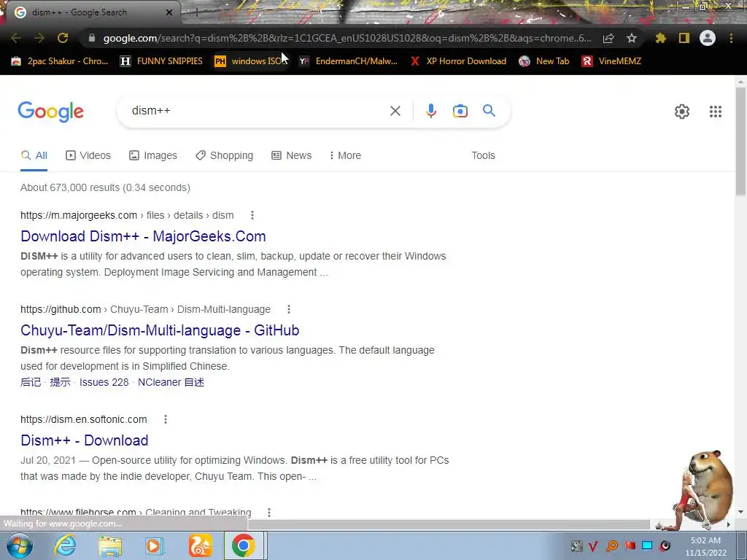Click the blue monitor tray icon
Viewport: 747px width, 560px height.
(647, 545)
